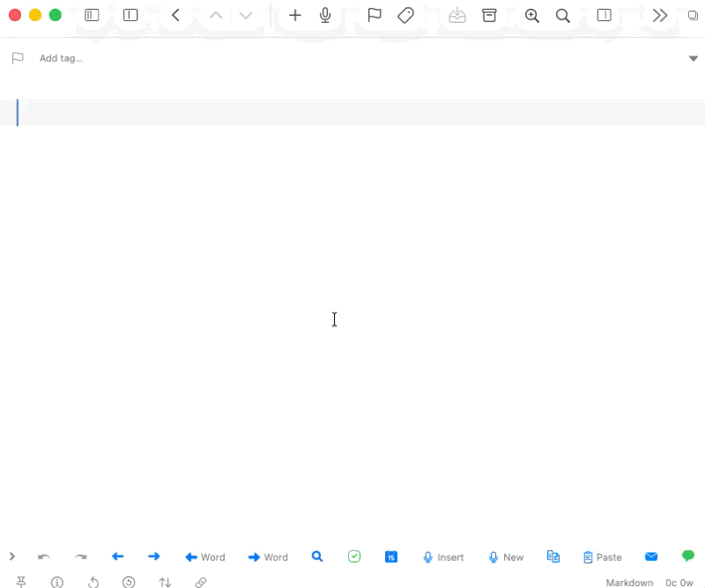Click the blue mail envelope icon

coord(651,556)
